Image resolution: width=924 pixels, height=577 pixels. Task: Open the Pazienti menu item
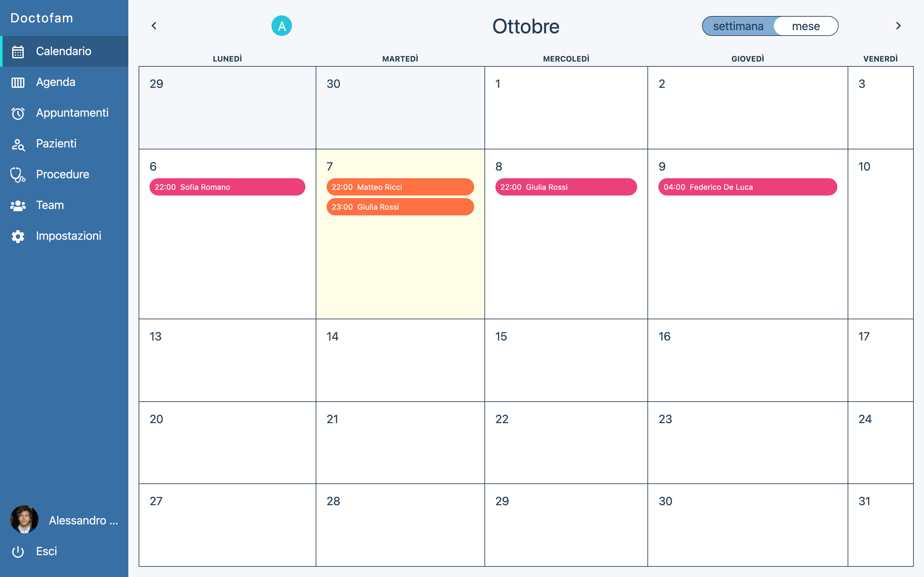click(x=56, y=144)
